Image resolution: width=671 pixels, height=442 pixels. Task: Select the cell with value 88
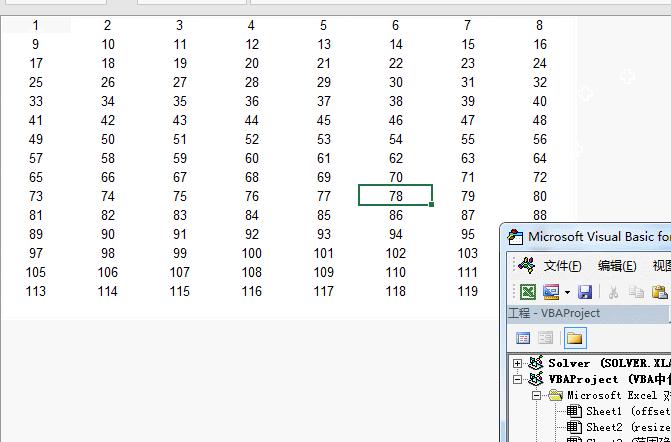[x=539, y=214]
